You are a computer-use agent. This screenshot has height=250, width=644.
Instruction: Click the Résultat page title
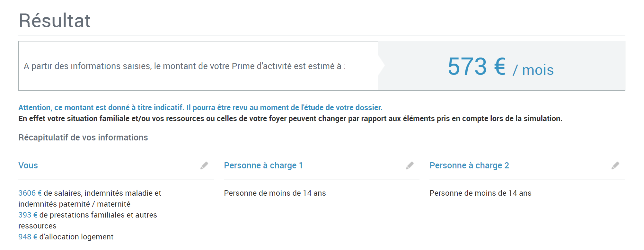click(x=55, y=21)
